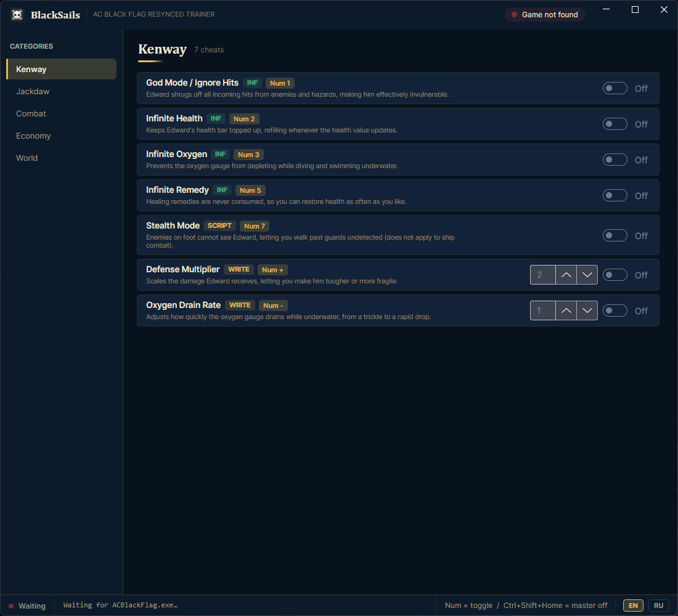The width and height of the screenshot is (678, 616).
Task: Switch on Stealth Mode
Action: click(x=615, y=235)
